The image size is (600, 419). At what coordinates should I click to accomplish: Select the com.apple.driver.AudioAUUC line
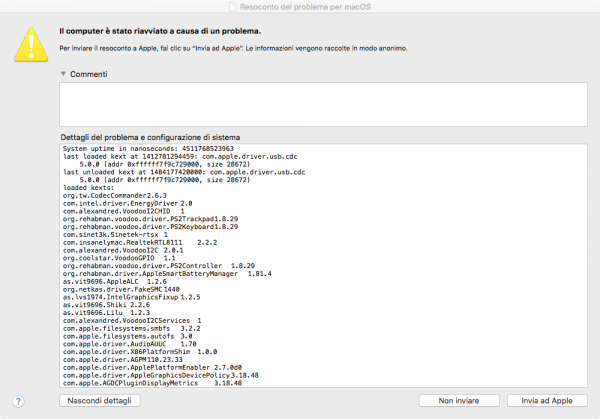pos(130,344)
